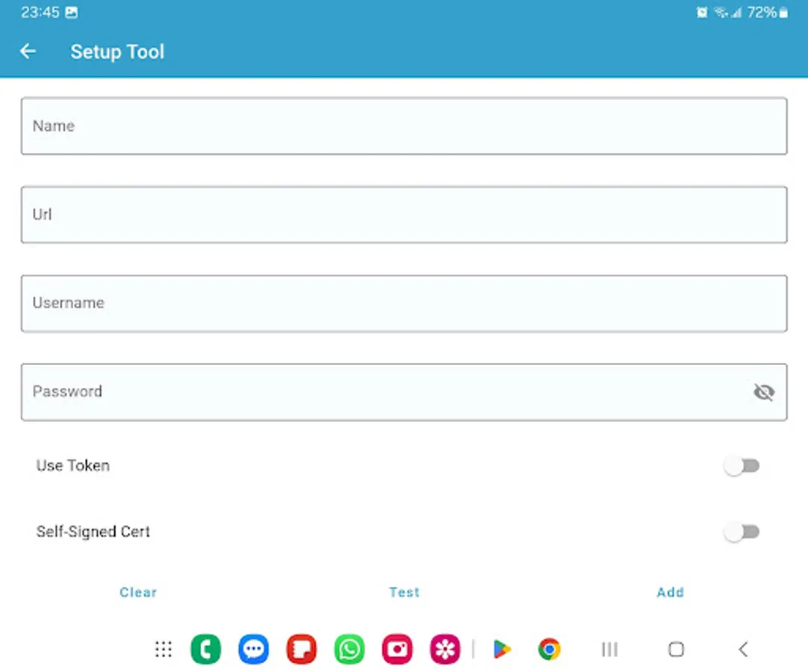The height and width of the screenshot is (672, 808).
Task: Select the Username text box
Action: [404, 303]
